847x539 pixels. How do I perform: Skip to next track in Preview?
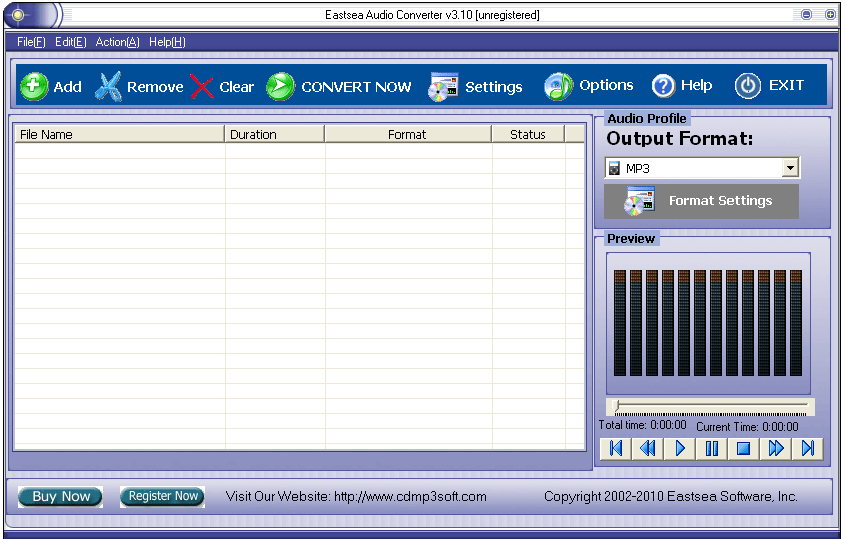click(x=808, y=448)
